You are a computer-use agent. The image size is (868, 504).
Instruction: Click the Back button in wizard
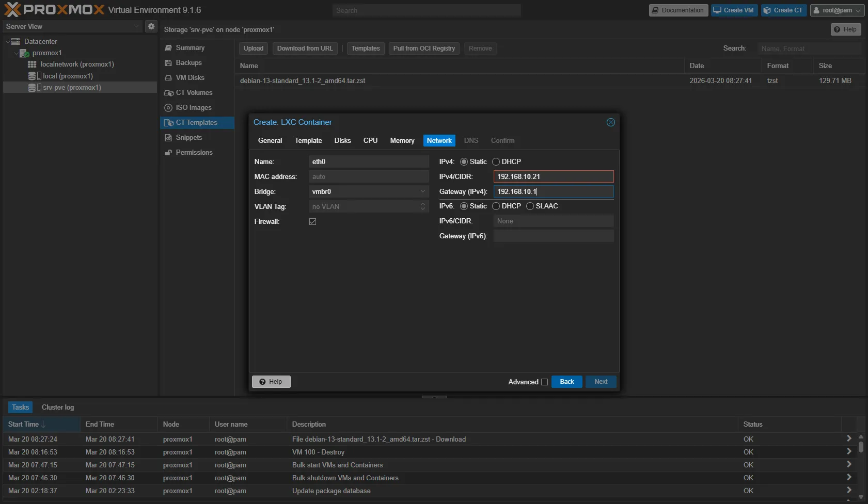566,382
